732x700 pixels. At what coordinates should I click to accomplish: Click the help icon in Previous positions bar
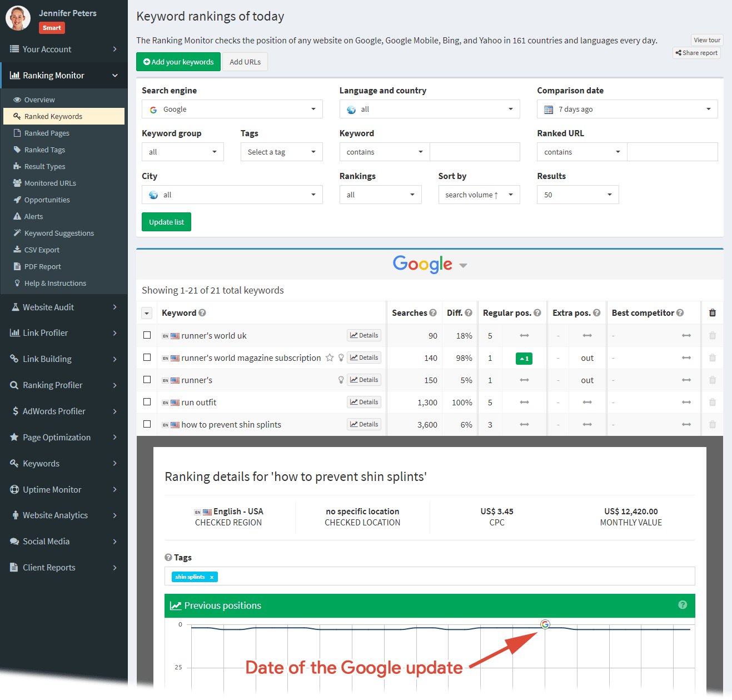683,605
